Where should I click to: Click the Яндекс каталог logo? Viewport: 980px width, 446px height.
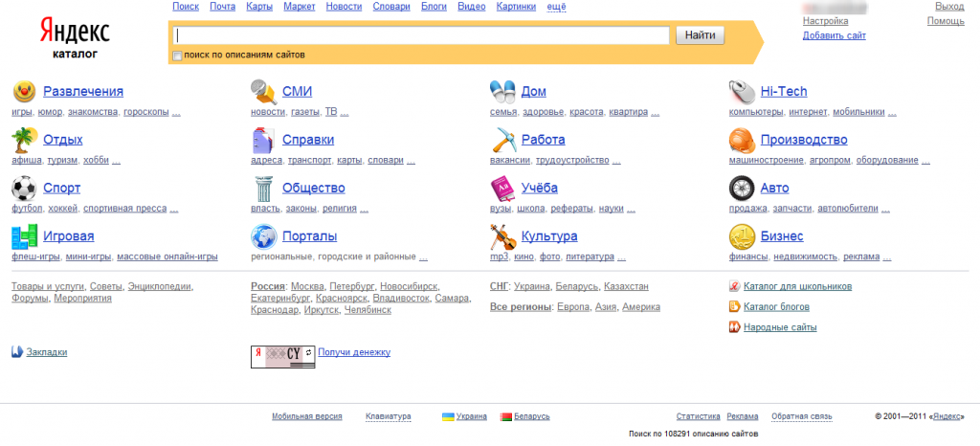(x=75, y=38)
